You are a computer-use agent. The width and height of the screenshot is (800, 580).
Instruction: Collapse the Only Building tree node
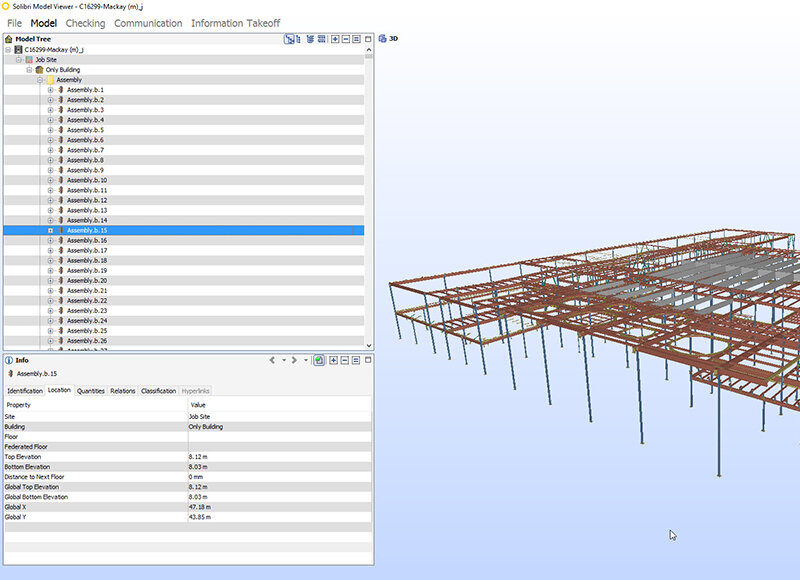click(x=29, y=70)
